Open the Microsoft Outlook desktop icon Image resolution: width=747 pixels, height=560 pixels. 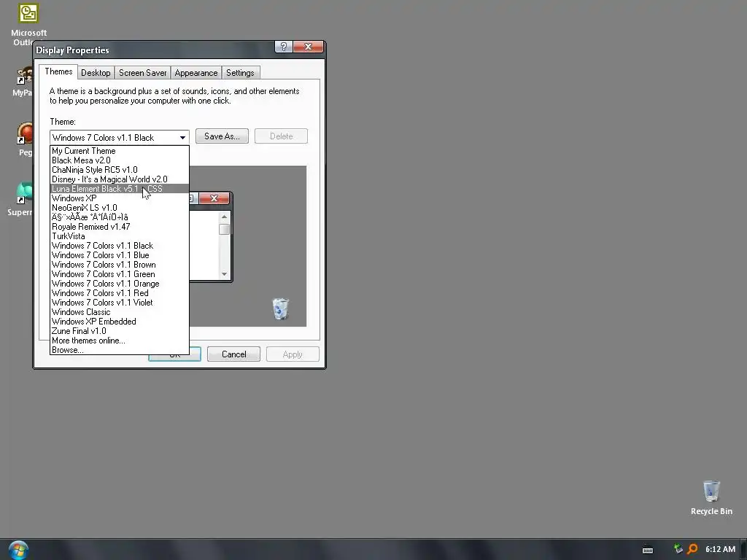(x=28, y=24)
